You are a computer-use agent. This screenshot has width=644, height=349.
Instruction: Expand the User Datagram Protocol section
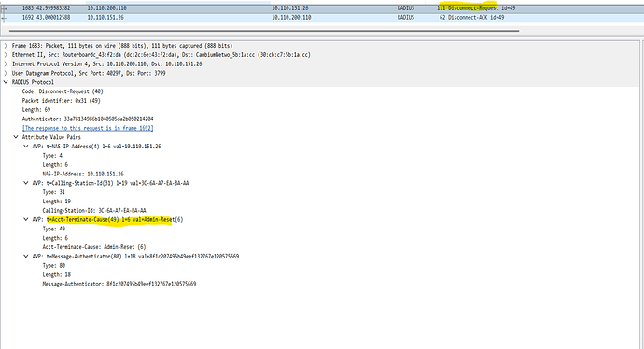pyautogui.click(x=6, y=73)
